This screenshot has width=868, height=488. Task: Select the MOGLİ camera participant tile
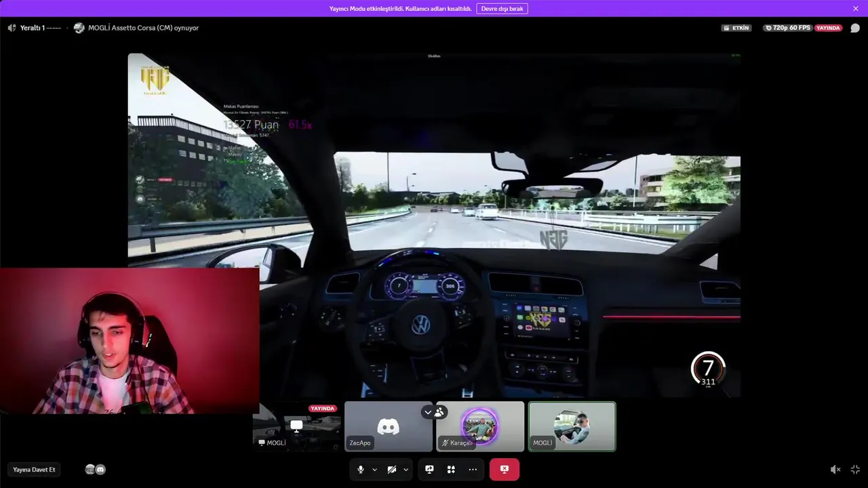click(x=572, y=426)
